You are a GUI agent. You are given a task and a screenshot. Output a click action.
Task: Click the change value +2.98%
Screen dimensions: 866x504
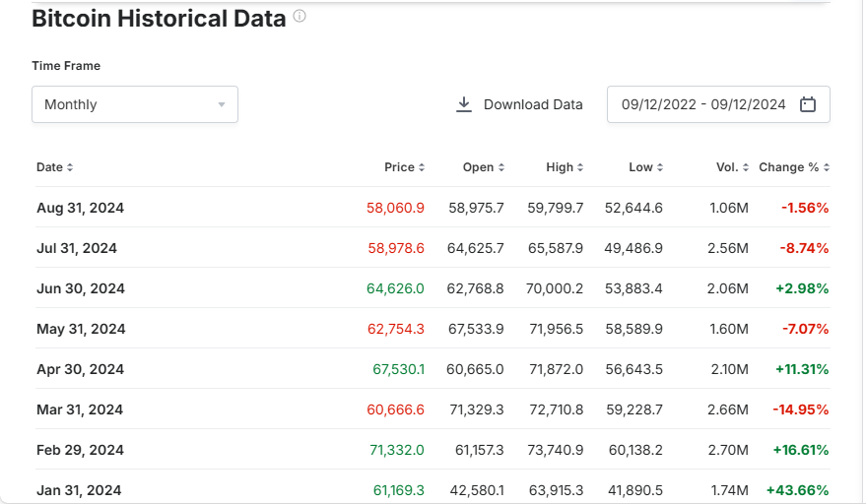coord(802,288)
